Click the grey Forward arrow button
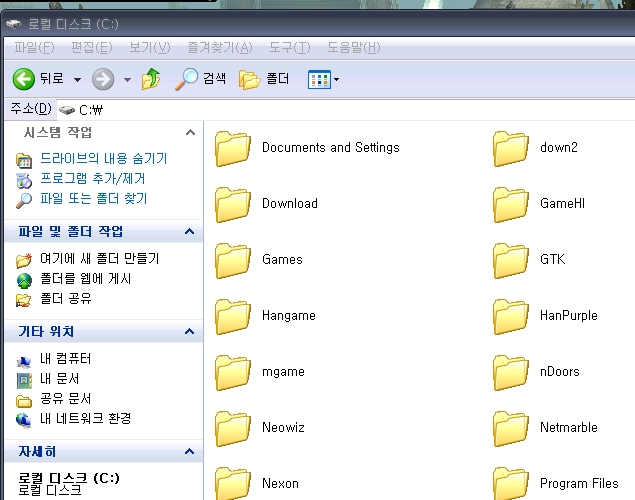The height and width of the screenshot is (500, 635). tap(103, 79)
